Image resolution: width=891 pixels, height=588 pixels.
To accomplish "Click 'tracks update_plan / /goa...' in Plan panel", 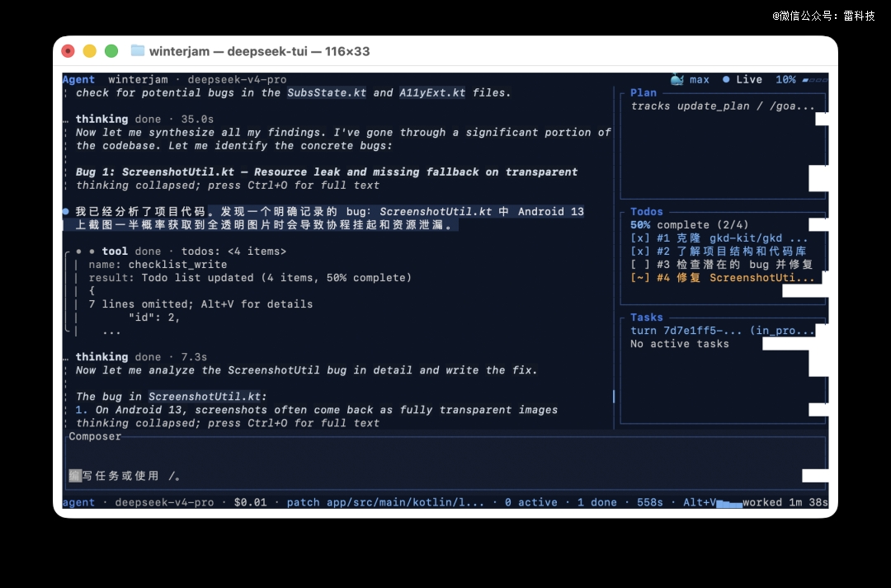I will [722, 106].
